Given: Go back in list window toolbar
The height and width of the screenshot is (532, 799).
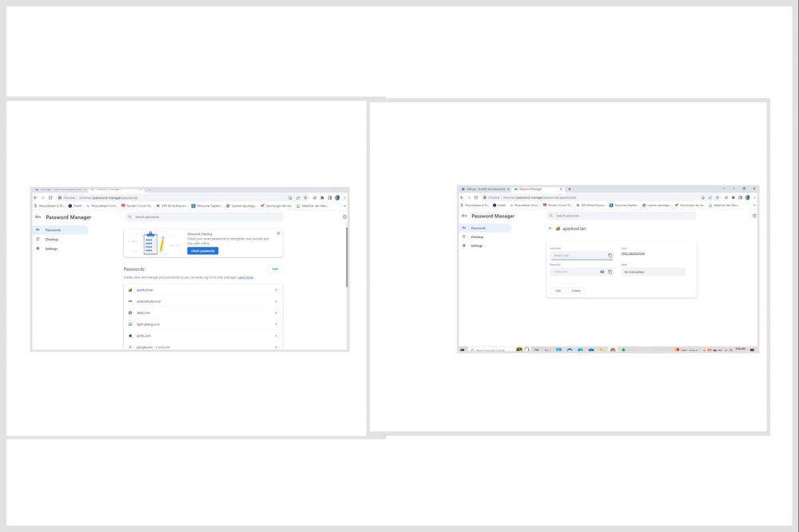Looking at the screenshot, I should click(36, 198).
